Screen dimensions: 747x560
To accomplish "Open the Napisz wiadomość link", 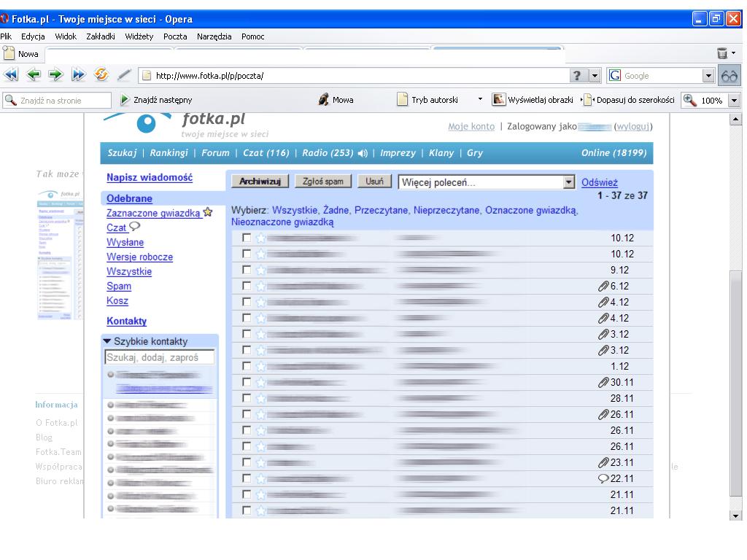I will (x=150, y=177).
